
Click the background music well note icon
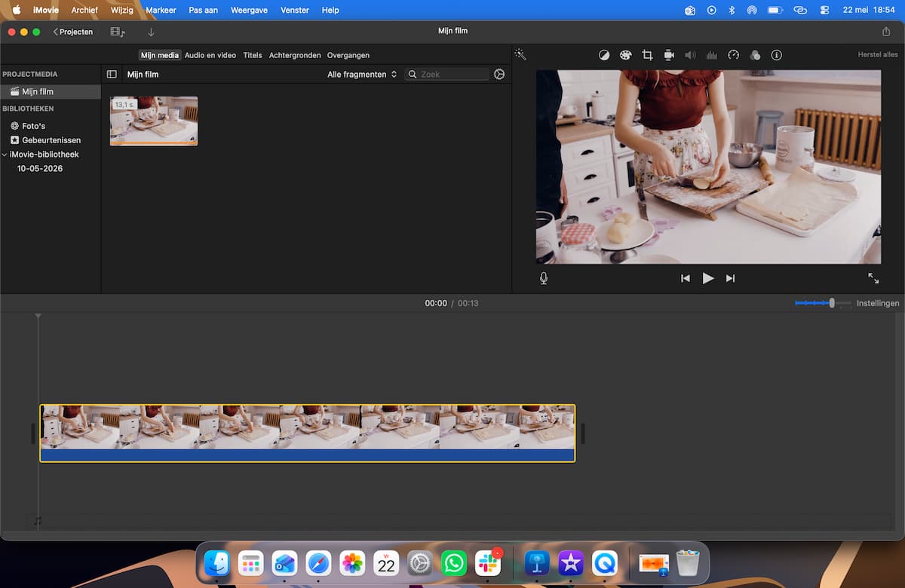point(38,521)
